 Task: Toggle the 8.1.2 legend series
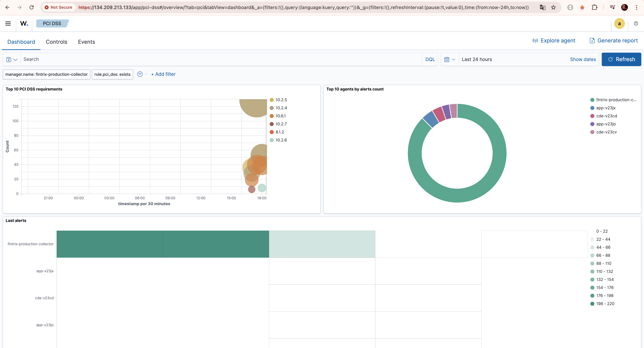point(277,132)
